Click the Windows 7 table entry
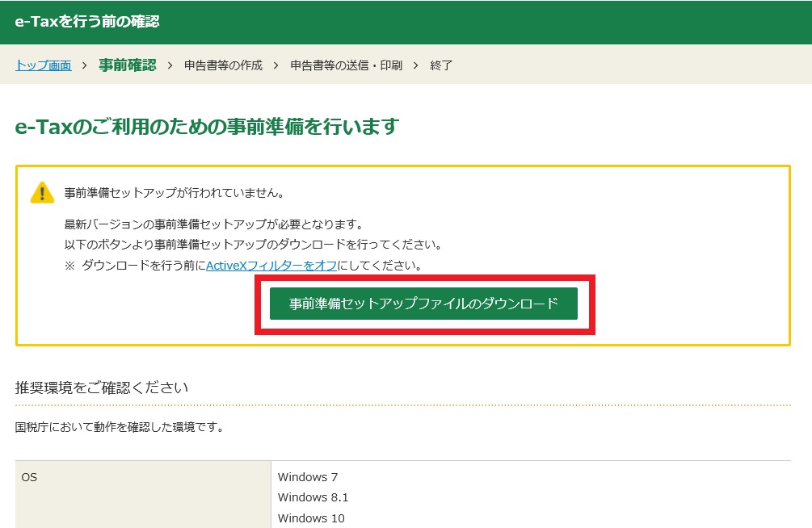The width and height of the screenshot is (812, 528). coord(308,477)
